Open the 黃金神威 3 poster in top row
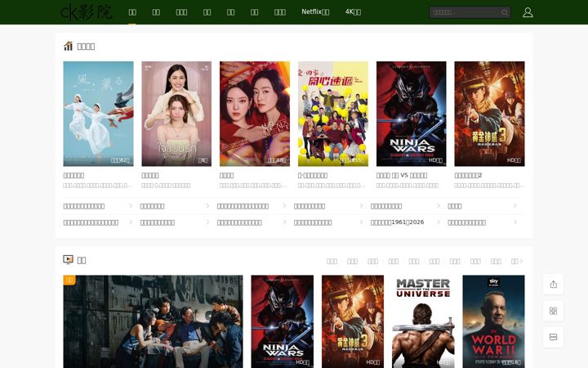Screen dimensions: 588x368 pos(489,114)
